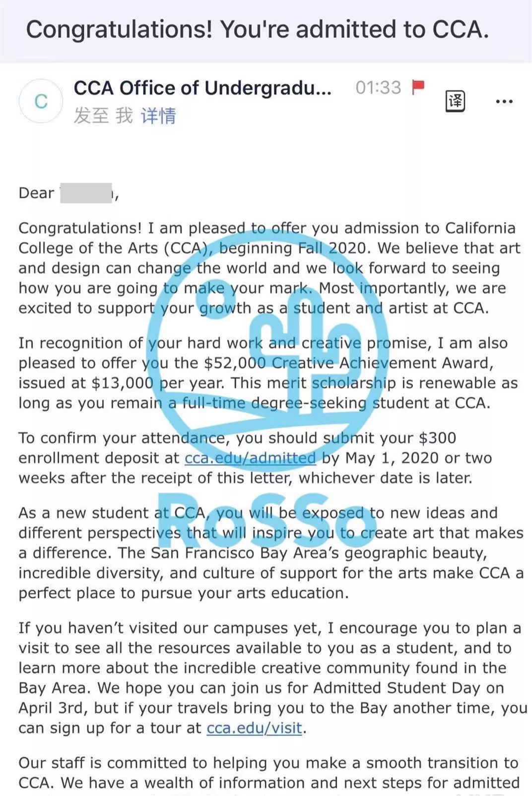Tap the 01:33 timestamp

(378, 88)
